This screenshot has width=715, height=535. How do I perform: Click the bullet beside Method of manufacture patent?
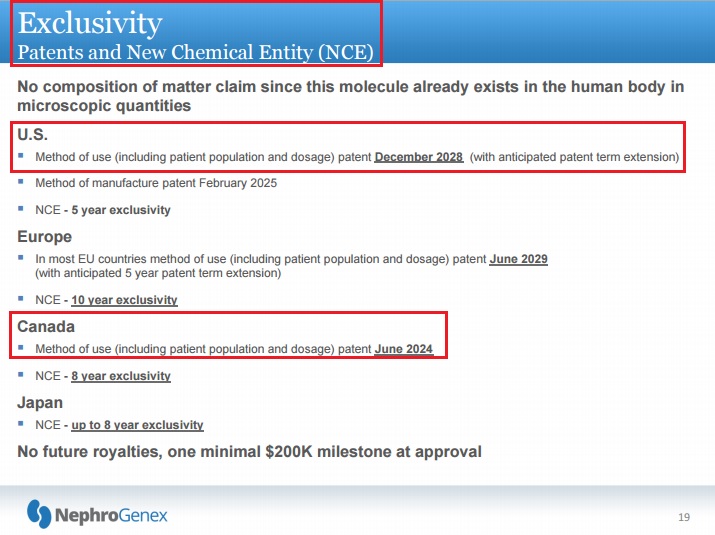click(x=21, y=182)
